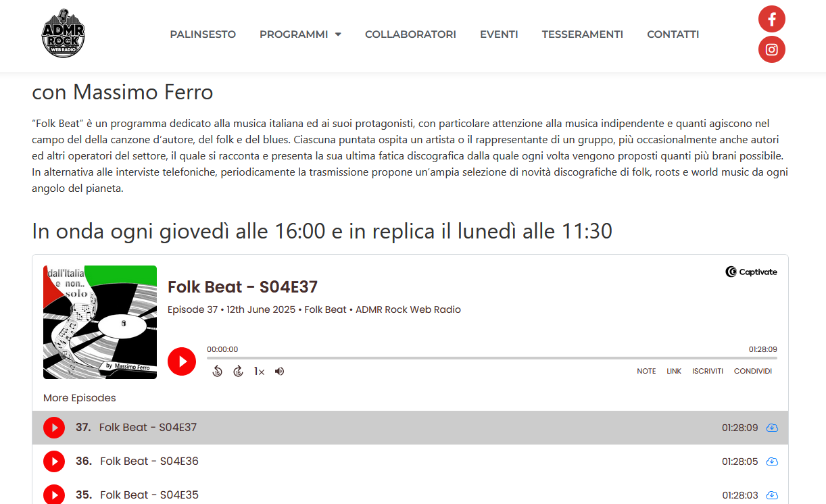Download episode 37 cloud icon
826x504 pixels.
click(x=772, y=428)
